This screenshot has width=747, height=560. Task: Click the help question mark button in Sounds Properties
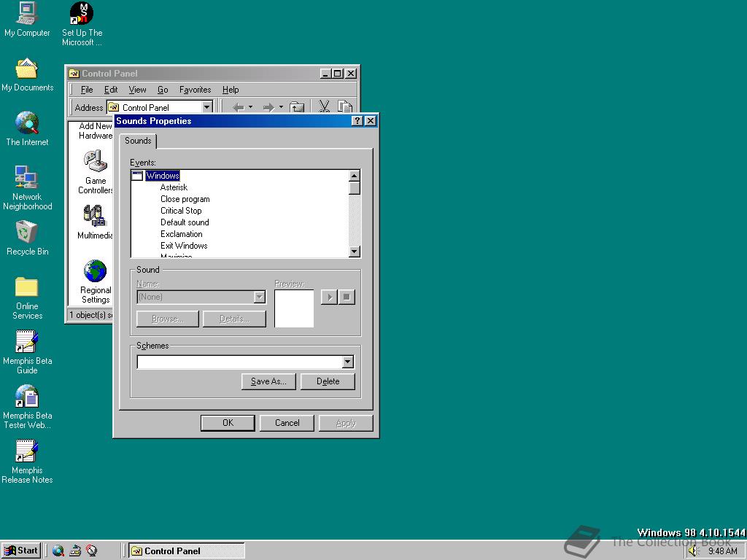point(357,121)
